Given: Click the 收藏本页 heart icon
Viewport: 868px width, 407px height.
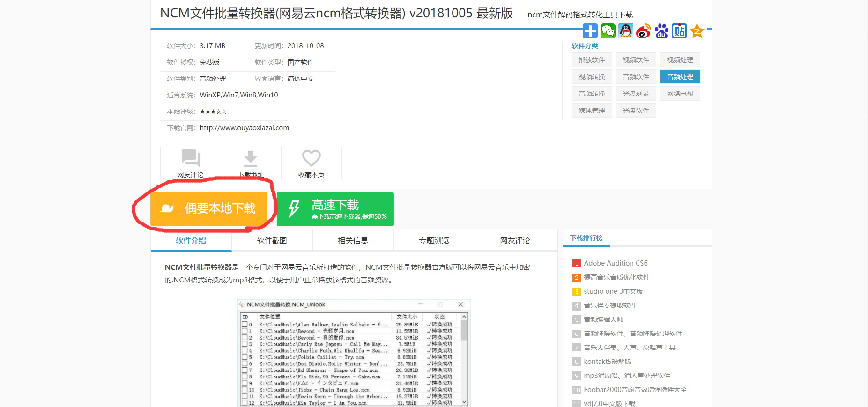Looking at the screenshot, I should [312, 158].
